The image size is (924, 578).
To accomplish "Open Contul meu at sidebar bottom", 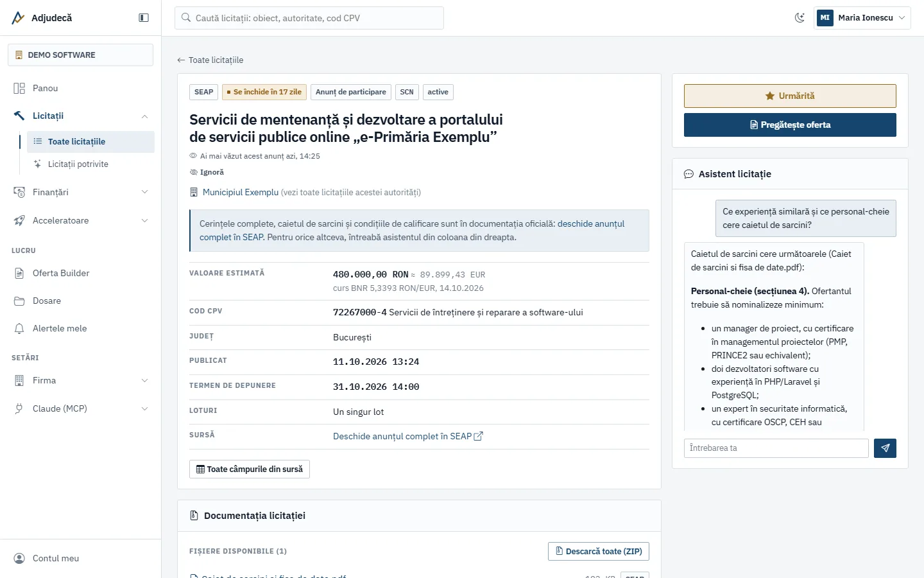I will (x=81, y=558).
